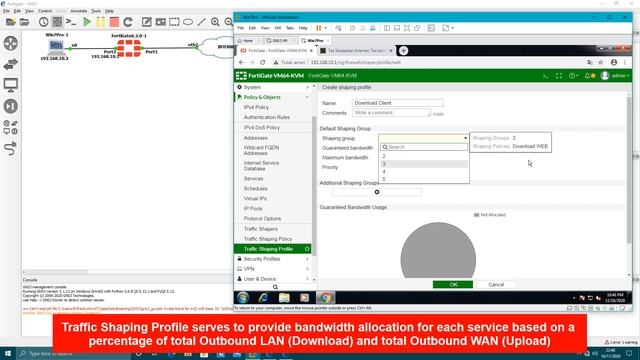Click the green OK button

[453, 284]
